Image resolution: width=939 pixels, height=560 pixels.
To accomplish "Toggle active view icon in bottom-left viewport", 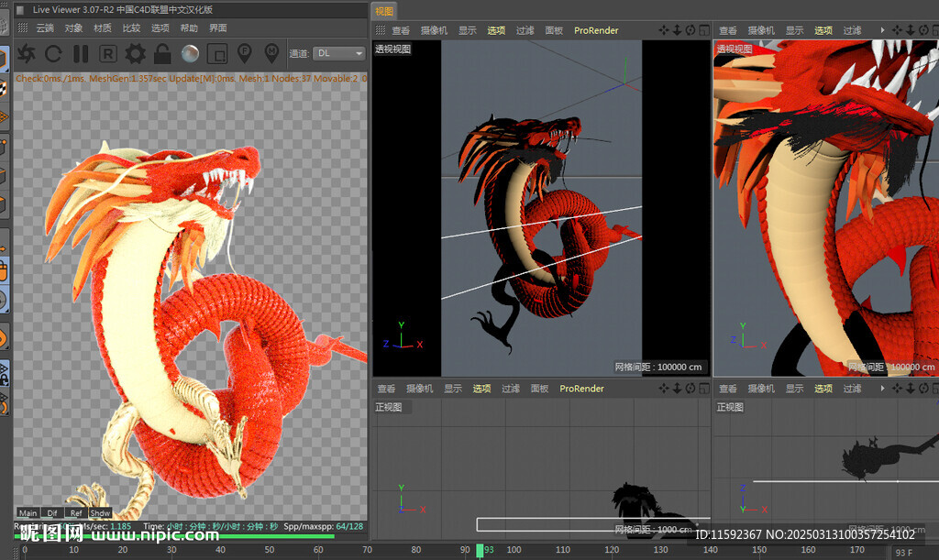I will pyautogui.click(x=704, y=389).
